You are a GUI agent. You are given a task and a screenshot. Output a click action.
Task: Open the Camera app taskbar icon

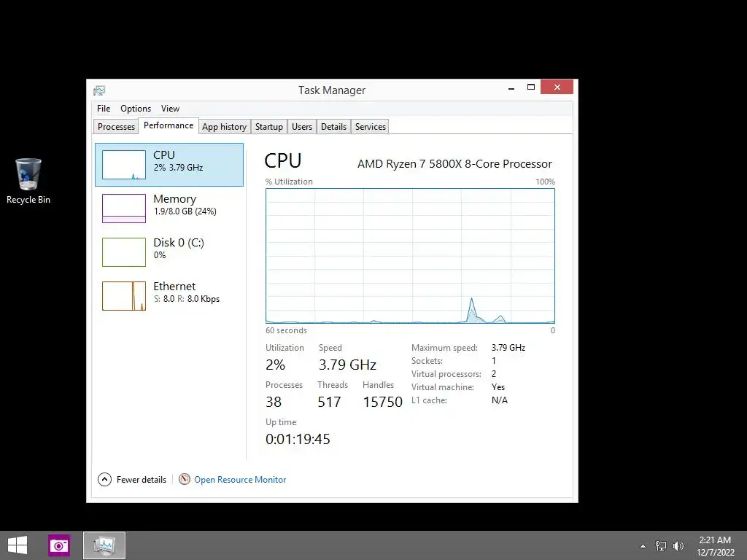tap(59, 545)
